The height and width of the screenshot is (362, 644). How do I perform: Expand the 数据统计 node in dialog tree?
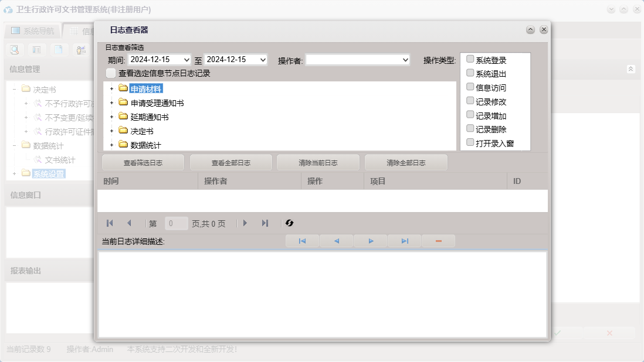111,145
